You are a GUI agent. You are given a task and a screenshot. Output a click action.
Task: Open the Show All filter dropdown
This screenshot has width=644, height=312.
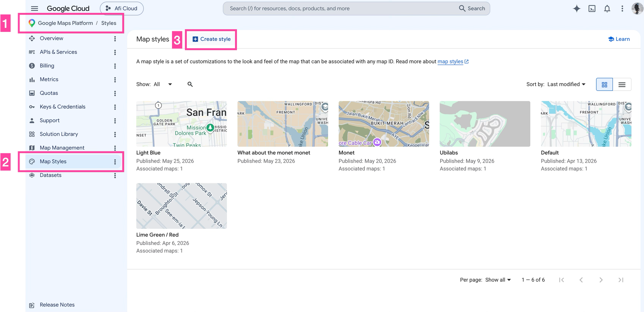click(163, 84)
